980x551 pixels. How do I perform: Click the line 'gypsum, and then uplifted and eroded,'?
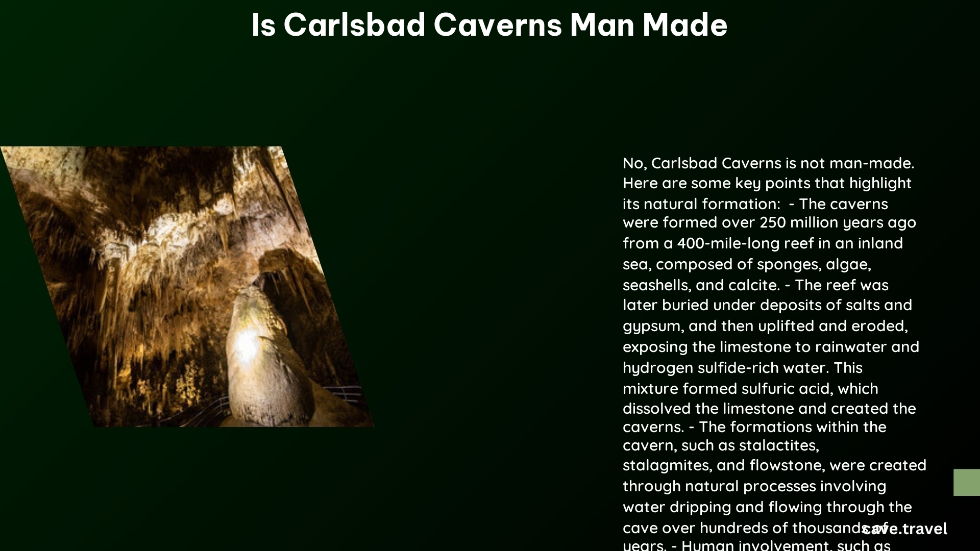(765, 326)
